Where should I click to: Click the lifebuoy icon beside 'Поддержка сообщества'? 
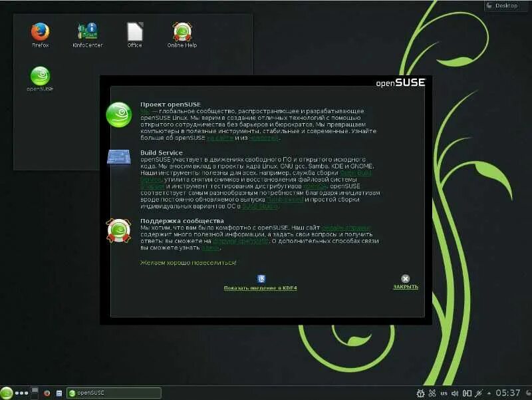click(119, 231)
